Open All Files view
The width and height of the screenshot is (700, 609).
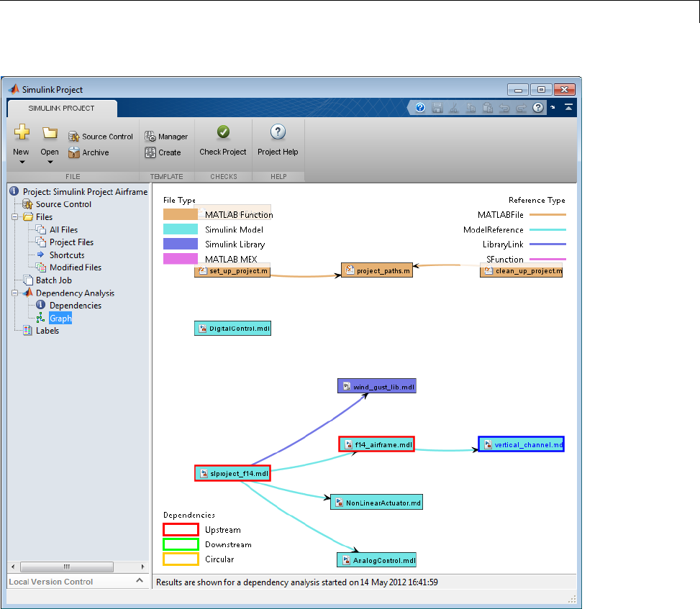[x=63, y=230]
